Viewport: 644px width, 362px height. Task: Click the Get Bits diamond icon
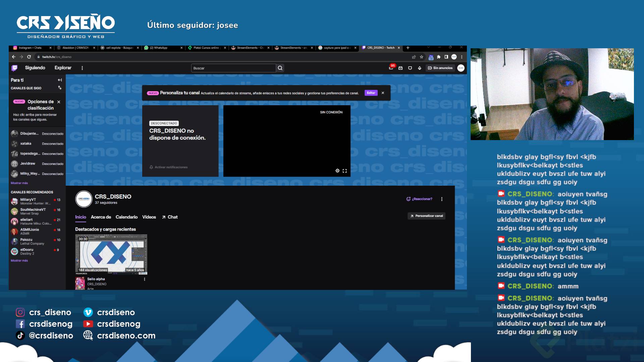click(x=419, y=68)
